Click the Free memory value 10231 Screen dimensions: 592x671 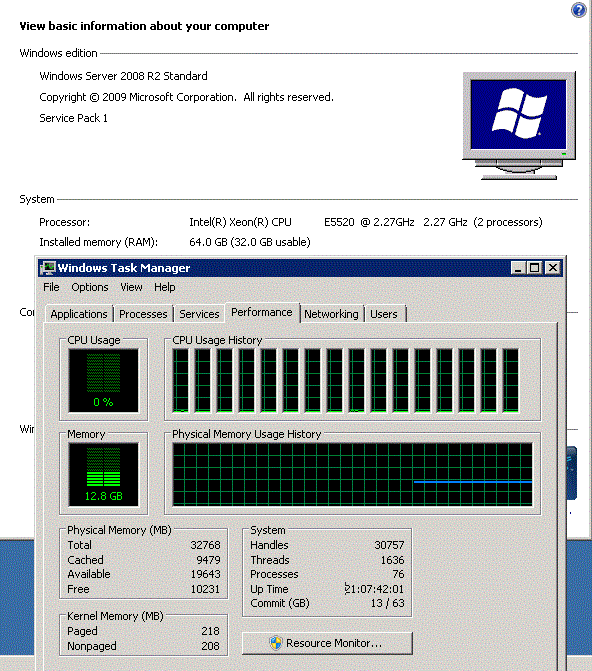point(205,589)
